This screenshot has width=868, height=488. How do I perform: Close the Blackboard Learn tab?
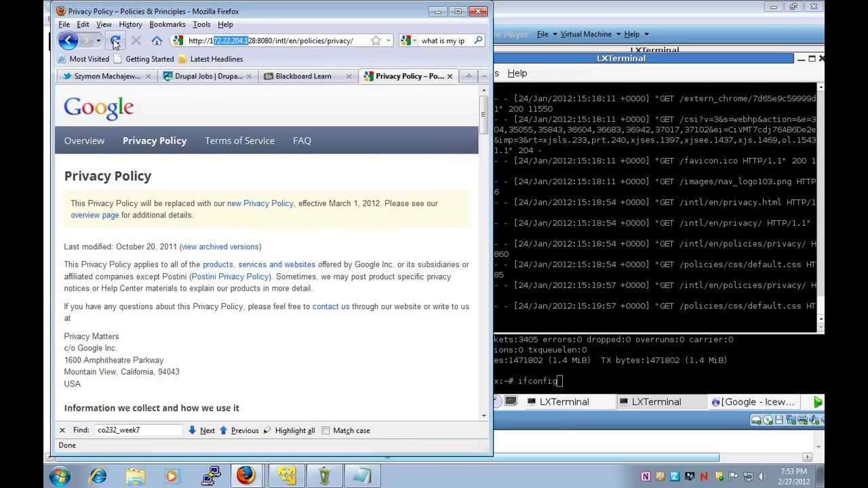pos(349,77)
